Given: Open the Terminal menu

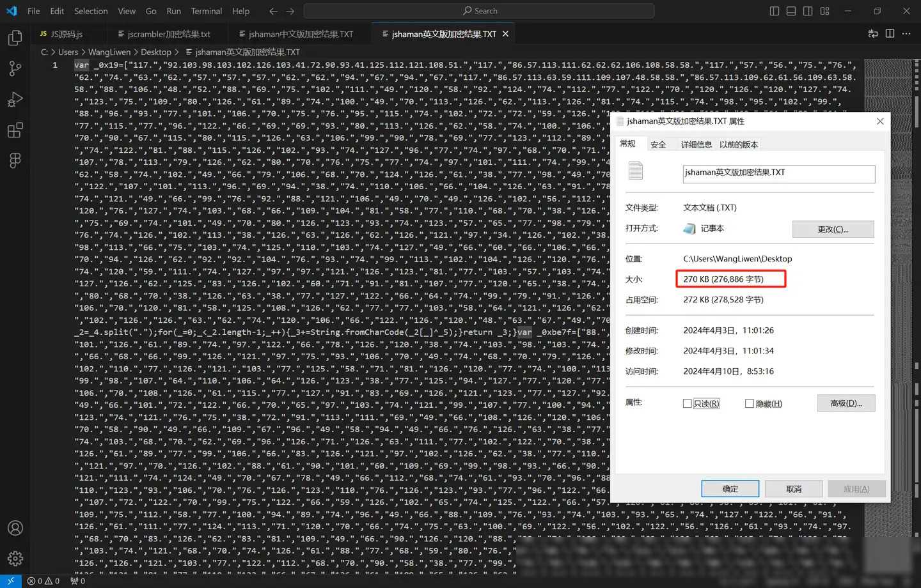Looking at the screenshot, I should [207, 11].
